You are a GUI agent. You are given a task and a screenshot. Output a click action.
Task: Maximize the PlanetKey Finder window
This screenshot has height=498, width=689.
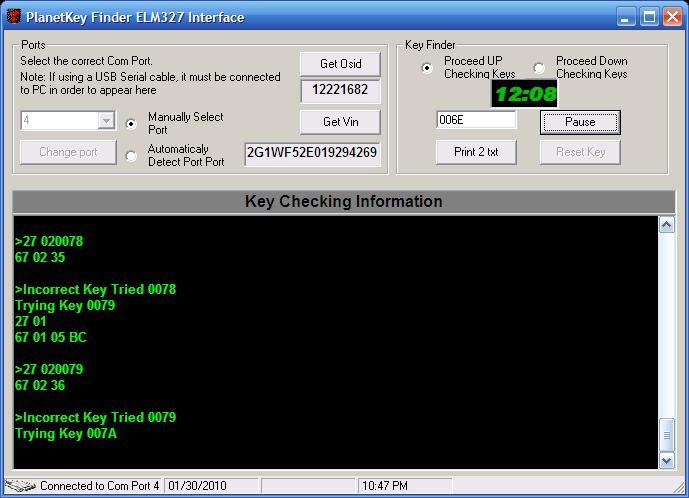click(649, 17)
